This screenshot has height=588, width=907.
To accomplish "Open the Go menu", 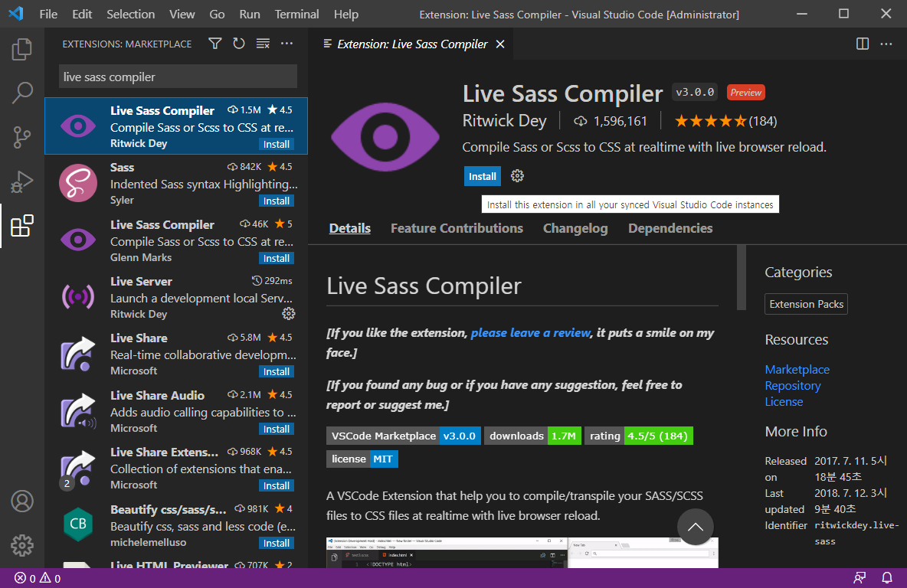I will point(217,14).
